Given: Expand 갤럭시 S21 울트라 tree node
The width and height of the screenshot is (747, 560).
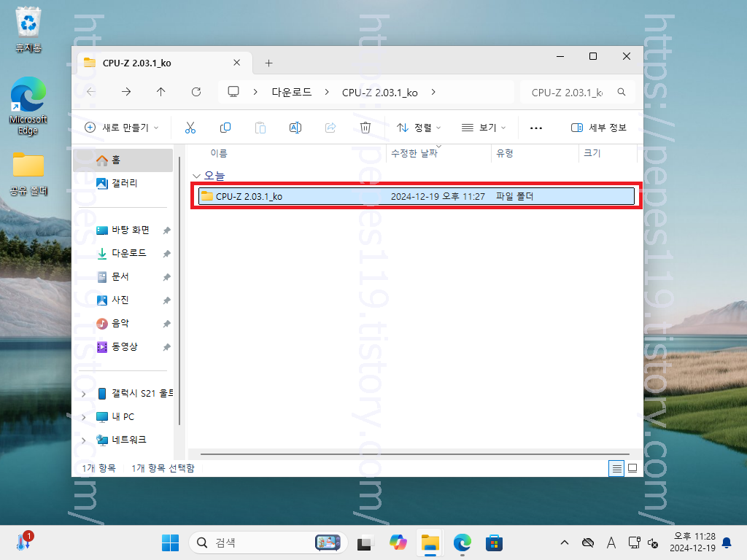Looking at the screenshot, I should (x=85, y=394).
